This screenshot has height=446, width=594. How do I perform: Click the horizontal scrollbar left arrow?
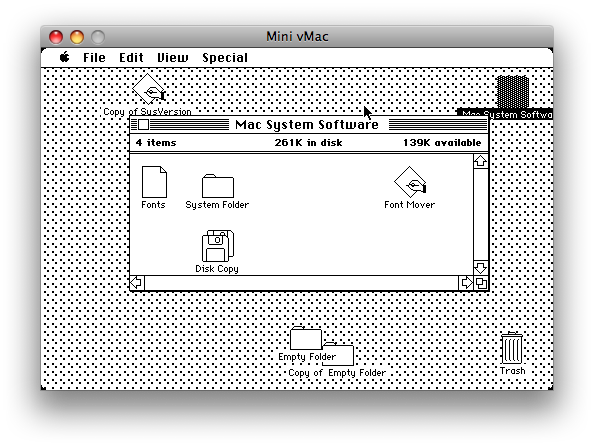[x=137, y=283]
